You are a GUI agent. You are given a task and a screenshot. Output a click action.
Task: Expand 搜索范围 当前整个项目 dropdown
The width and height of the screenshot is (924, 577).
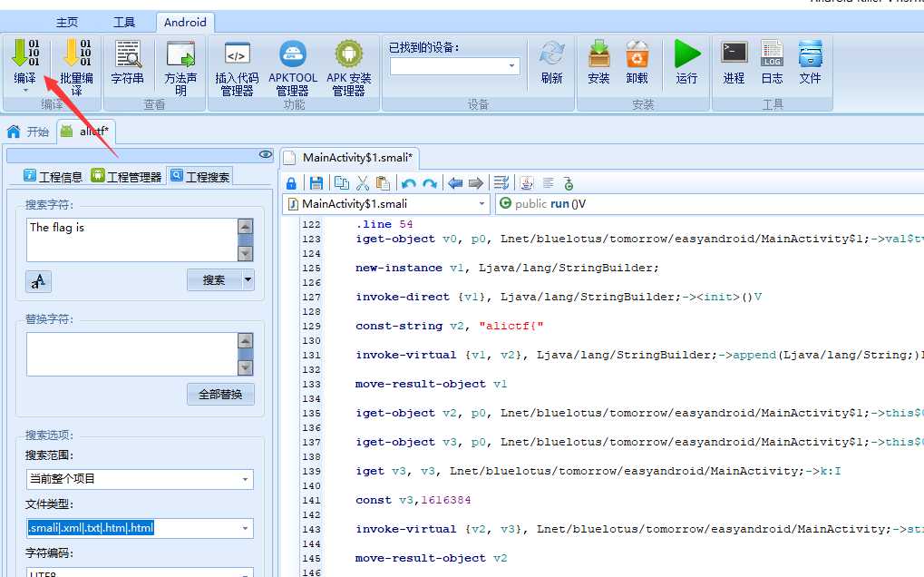(245, 479)
